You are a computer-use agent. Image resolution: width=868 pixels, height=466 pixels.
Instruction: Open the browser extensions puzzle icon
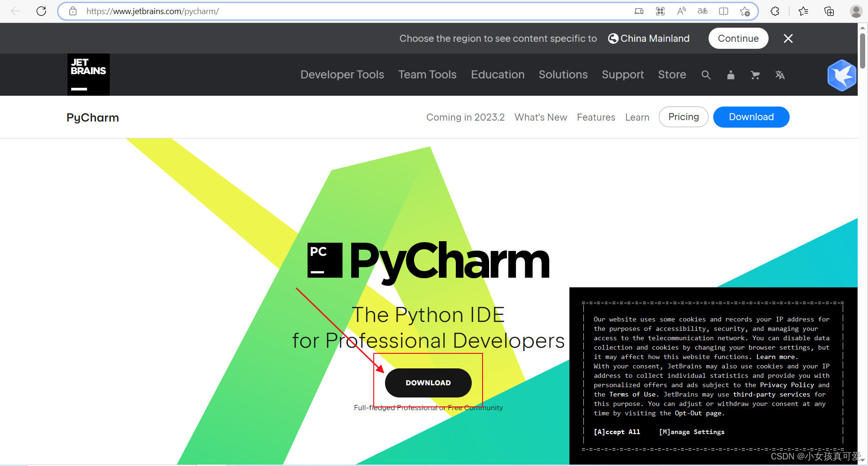point(775,11)
